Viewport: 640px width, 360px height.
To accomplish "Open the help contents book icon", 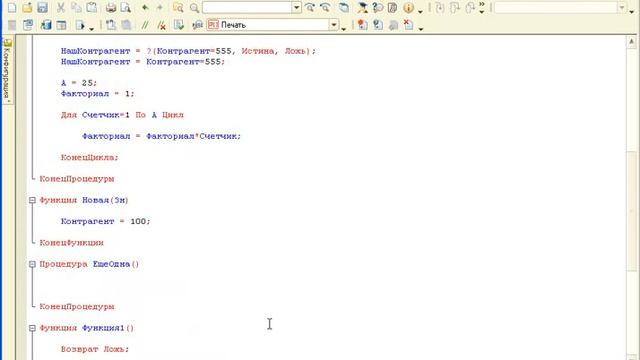I will click(x=393, y=7).
